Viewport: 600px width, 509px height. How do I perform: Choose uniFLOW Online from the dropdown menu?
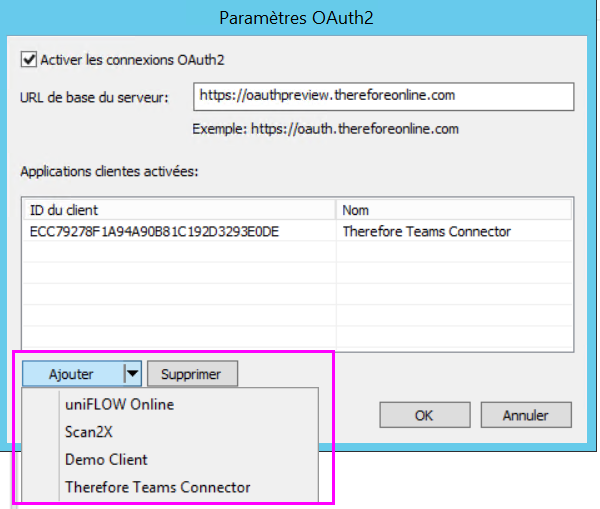click(119, 405)
